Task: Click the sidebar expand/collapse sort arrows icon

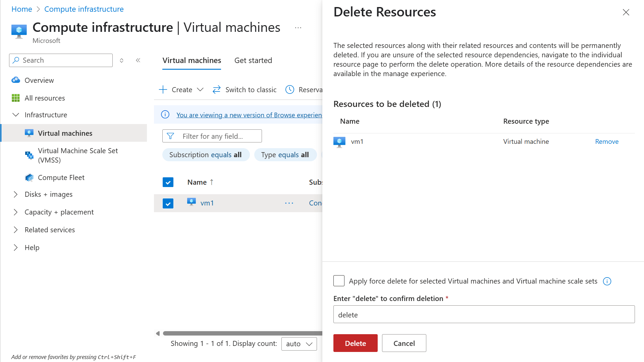Action: 122,60
